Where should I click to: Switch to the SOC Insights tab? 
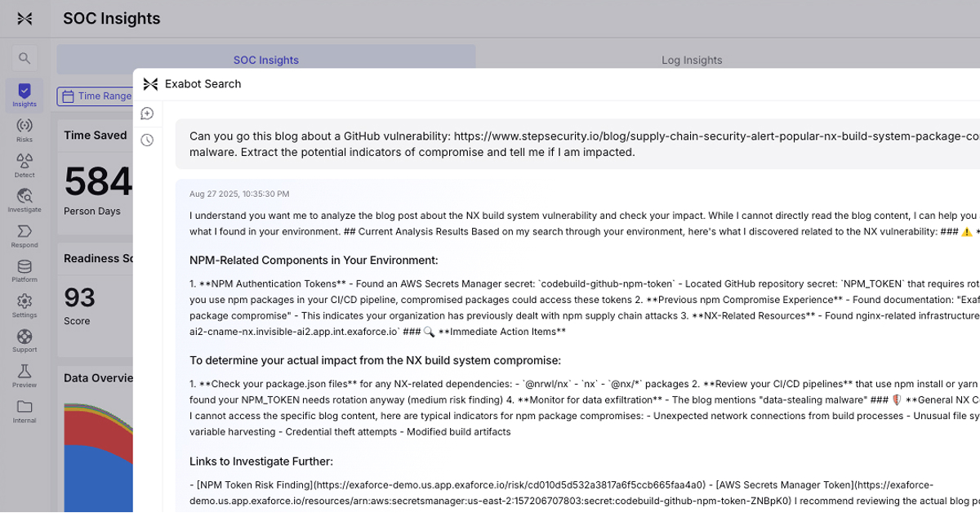pos(266,60)
